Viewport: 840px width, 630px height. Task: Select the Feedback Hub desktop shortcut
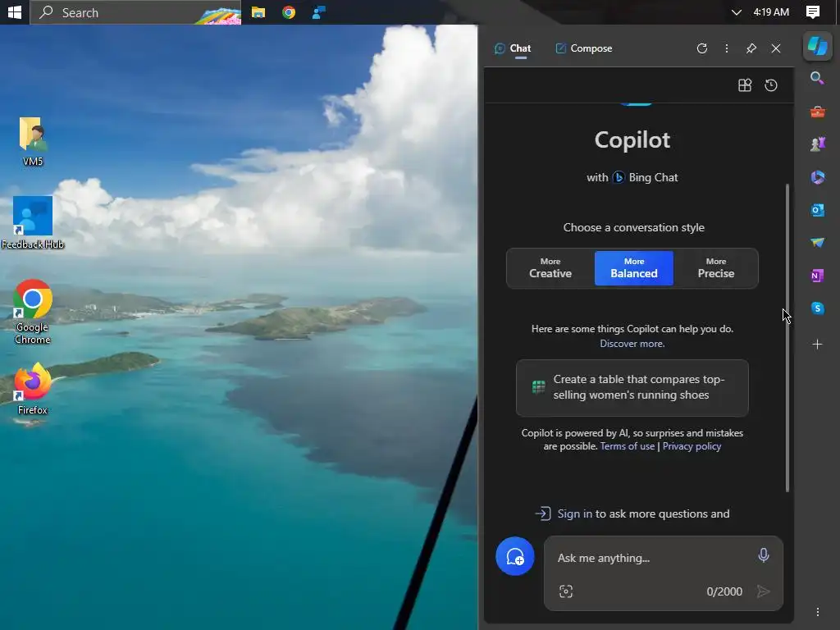click(33, 223)
